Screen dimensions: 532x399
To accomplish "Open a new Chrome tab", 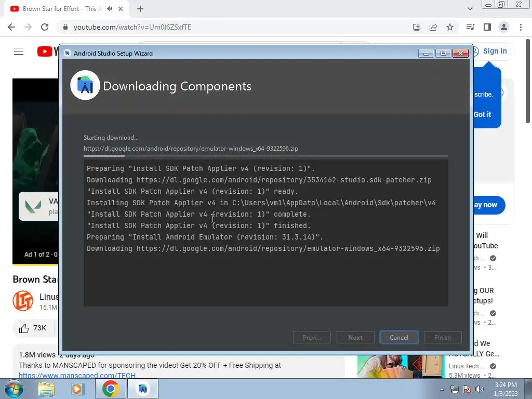I will point(140,9).
